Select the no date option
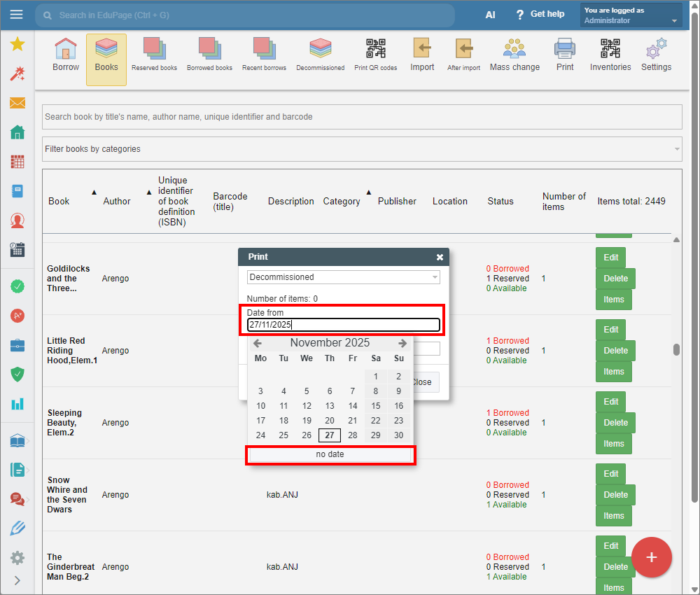Image resolution: width=700 pixels, height=595 pixels. pos(330,454)
